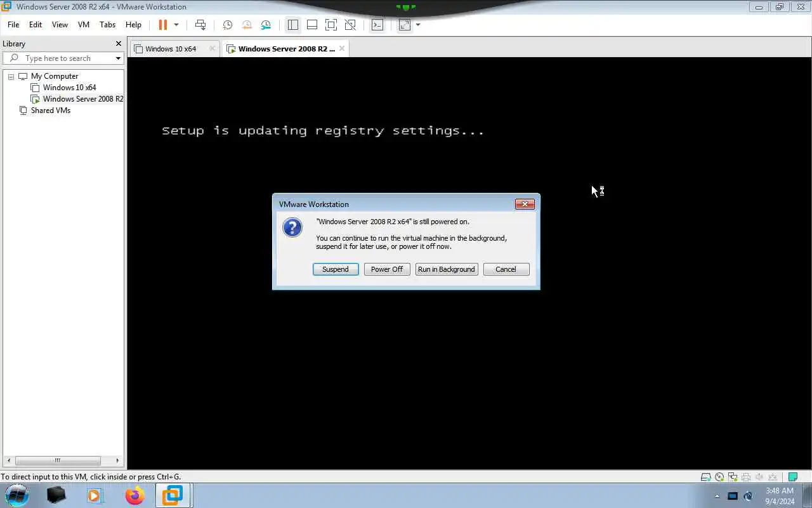812x508 pixels.
Task: Open the stretch display dropdown arrow
Action: coord(418,25)
